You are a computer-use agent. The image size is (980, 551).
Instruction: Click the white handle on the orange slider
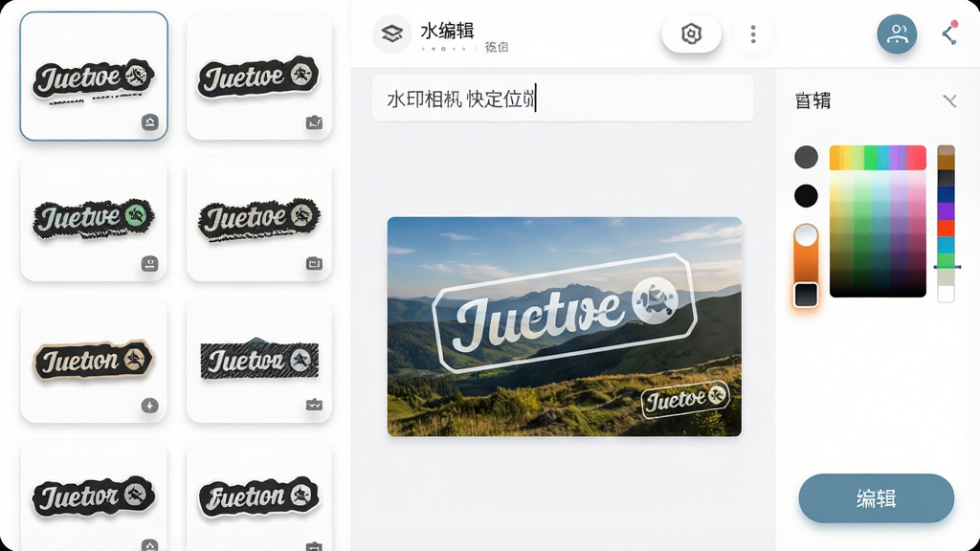(x=806, y=235)
